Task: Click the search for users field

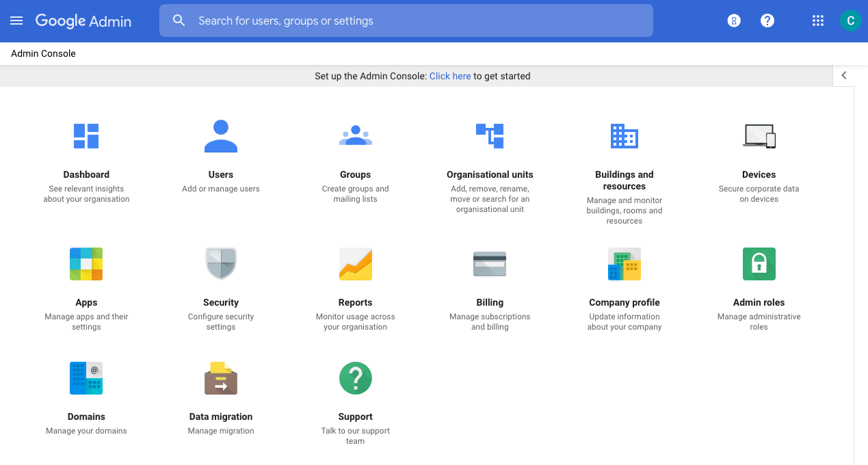Action: 406,21
